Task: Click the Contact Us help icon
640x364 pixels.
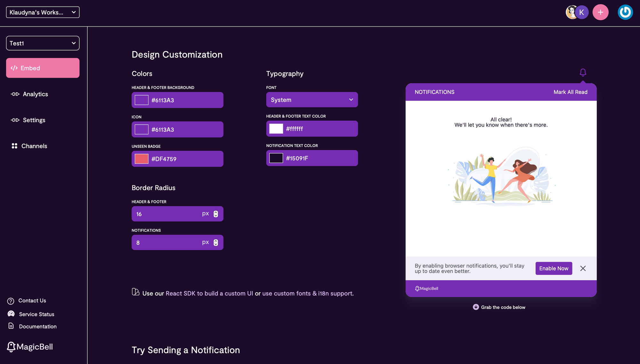Action: 11,301
